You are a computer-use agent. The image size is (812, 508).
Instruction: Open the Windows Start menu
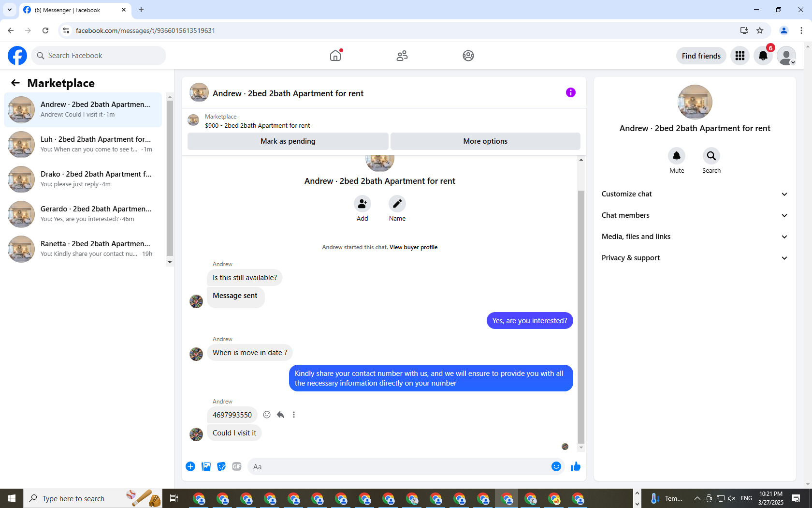pos(12,498)
